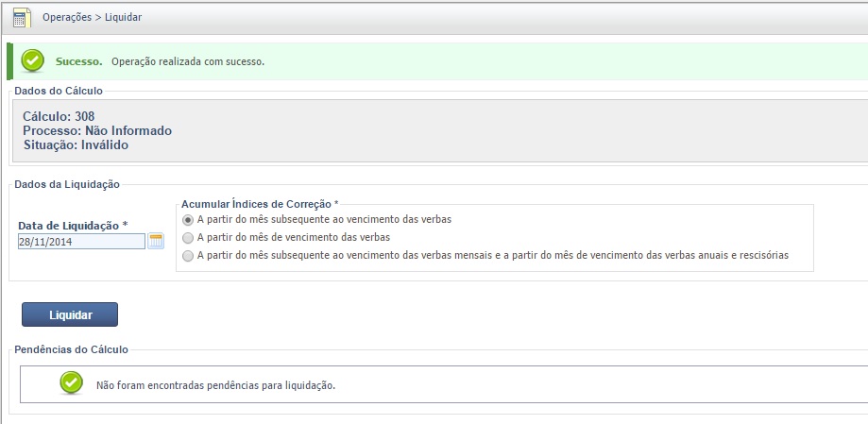
Task: Select 'A partir do mês de vencimento das verbas'
Action: tap(188, 238)
